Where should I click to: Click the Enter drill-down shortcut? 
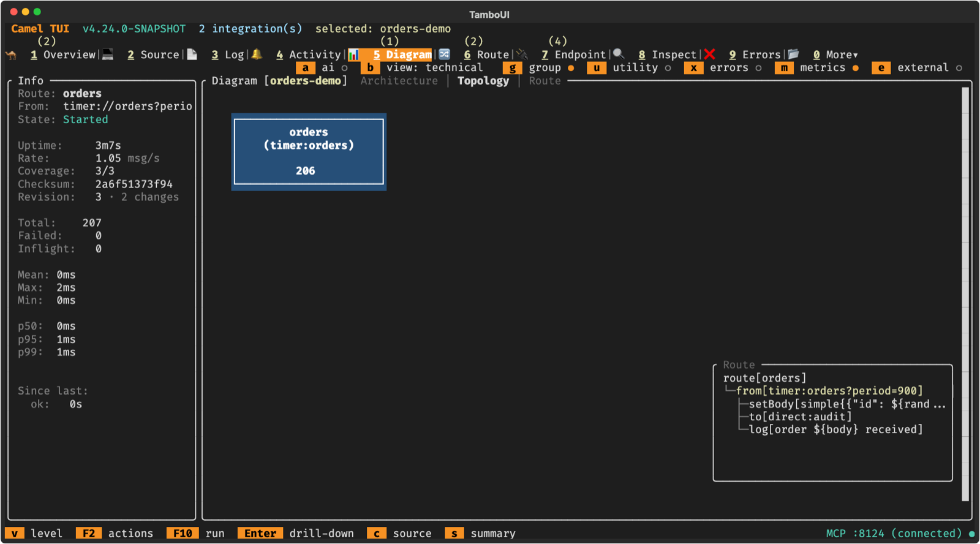click(x=296, y=534)
